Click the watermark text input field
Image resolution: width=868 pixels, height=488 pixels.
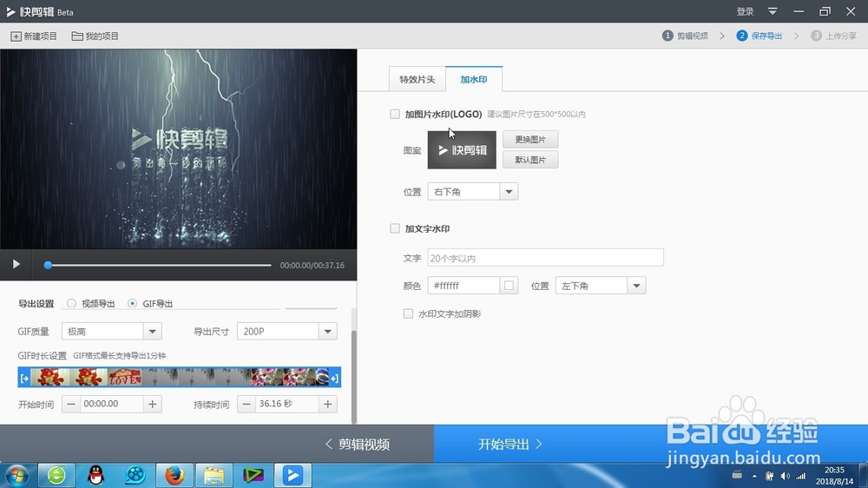pos(545,258)
